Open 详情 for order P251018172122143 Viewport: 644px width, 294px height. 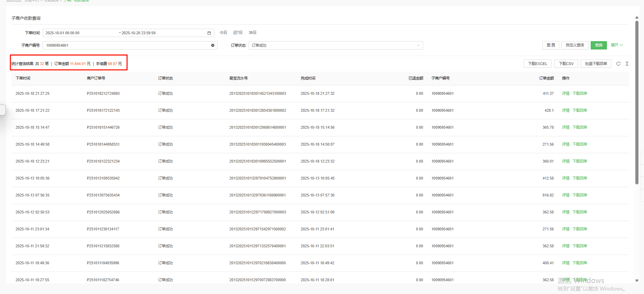[566, 110]
